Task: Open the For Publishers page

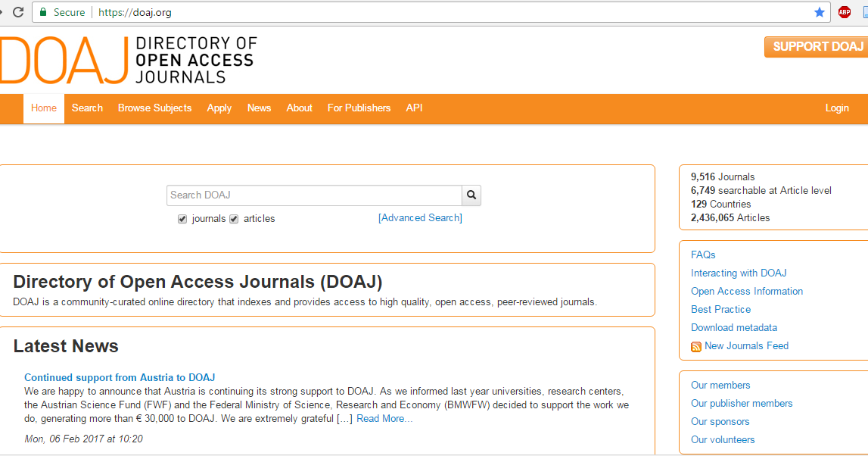Action: (x=359, y=108)
